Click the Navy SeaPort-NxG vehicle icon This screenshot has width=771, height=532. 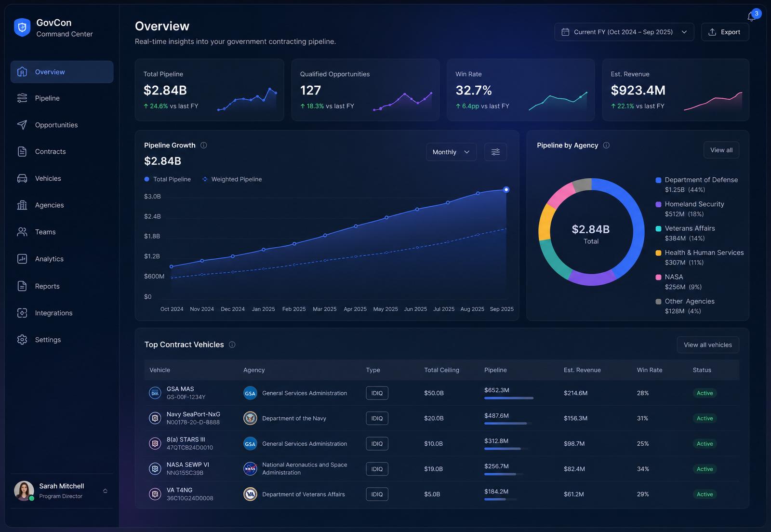point(155,418)
